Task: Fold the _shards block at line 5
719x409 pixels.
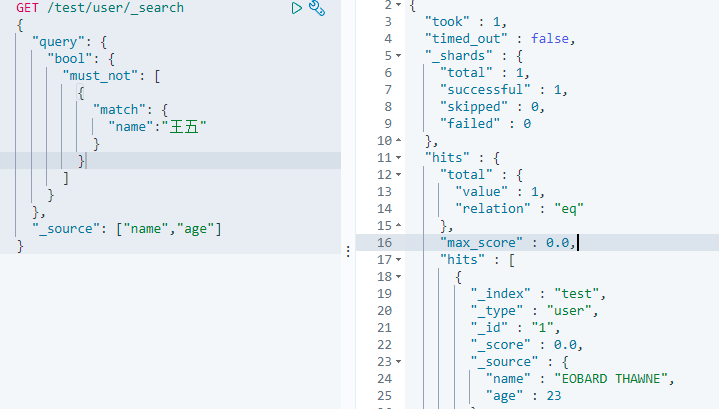Action: point(400,56)
